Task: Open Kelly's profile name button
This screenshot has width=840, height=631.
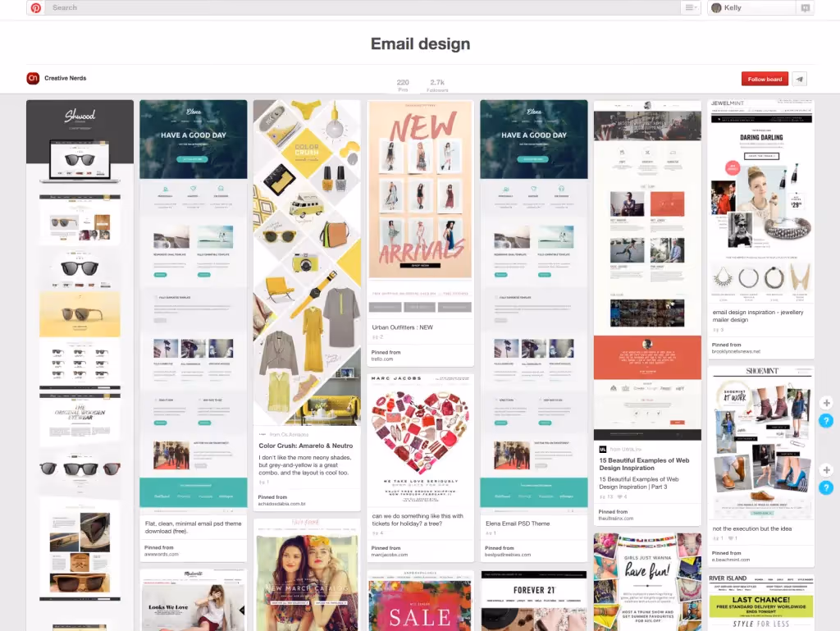Action: pos(751,7)
